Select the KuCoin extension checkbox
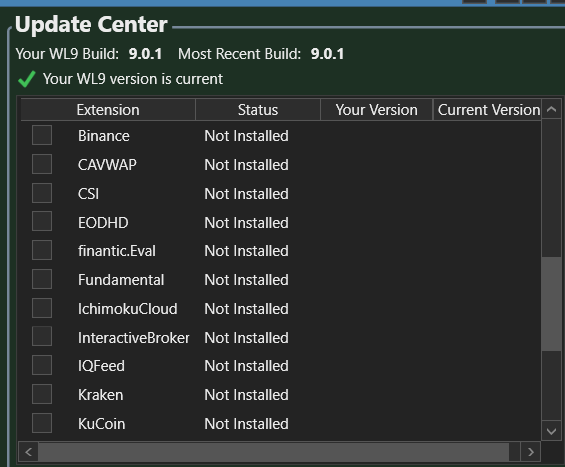The image size is (565, 467). pyautogui.click(x=42, y=423)
